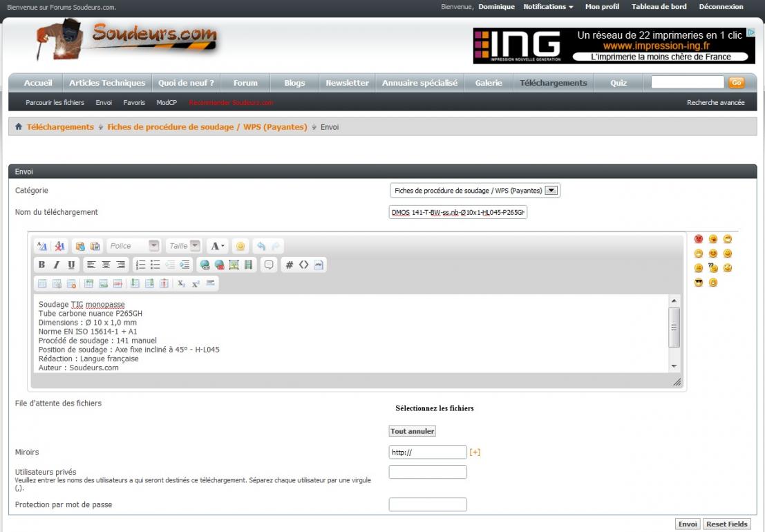
Task: Apply subscript formatting
Action: (x=181, y=283)
